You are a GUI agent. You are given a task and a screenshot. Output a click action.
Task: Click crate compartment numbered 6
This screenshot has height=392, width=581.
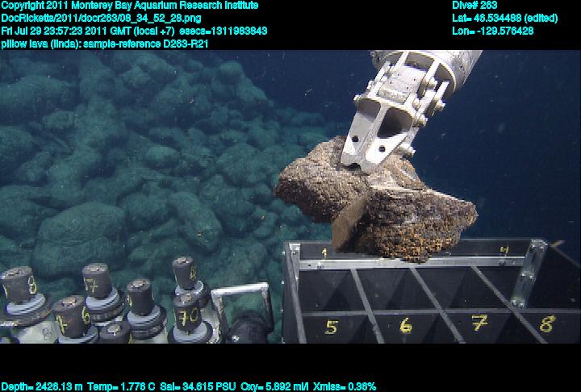pyautogui.click(x=406, y=325)
